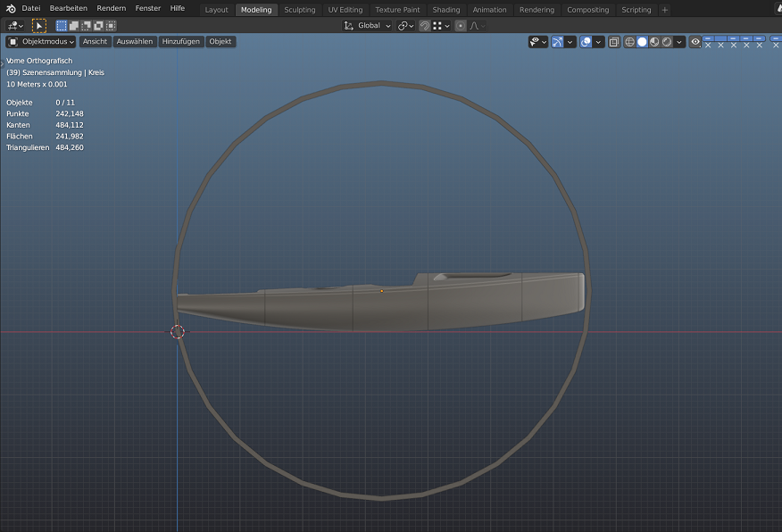The width and height of the screenshot is (782, 532).
Task: Toggle viewport overlays icon
Action: pos(586,42)
